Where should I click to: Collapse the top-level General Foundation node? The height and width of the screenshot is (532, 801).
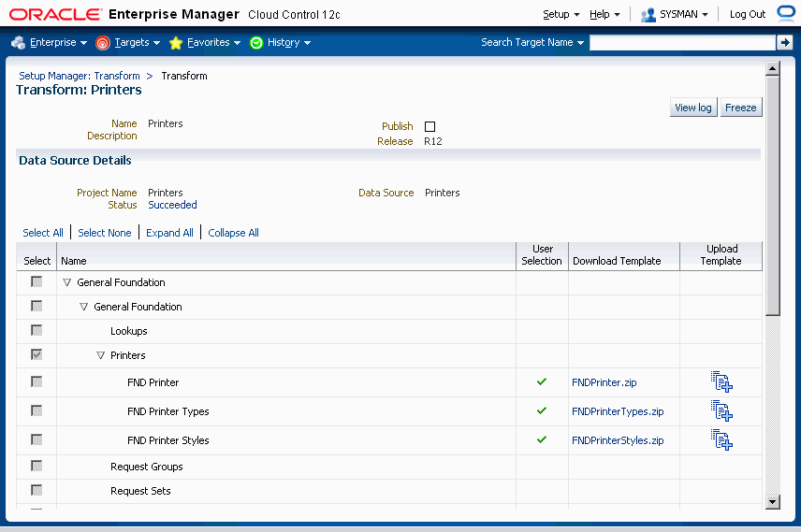click(x=67, y=282)
